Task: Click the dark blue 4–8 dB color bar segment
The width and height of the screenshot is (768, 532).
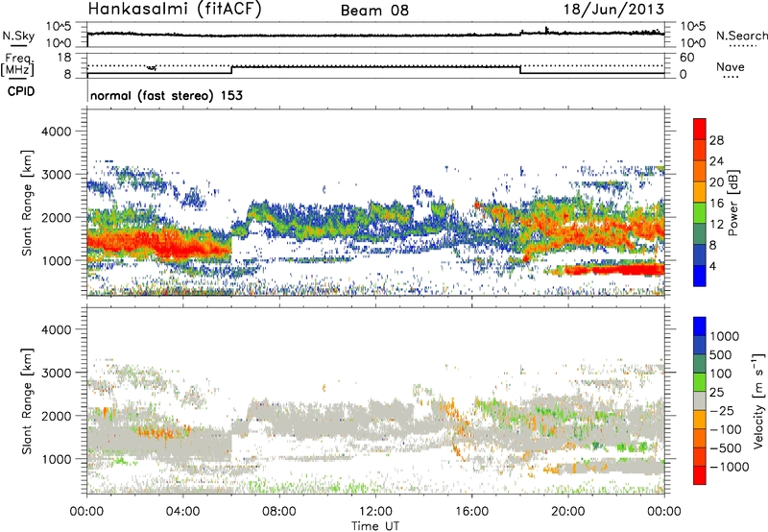Action: (700, 255)
